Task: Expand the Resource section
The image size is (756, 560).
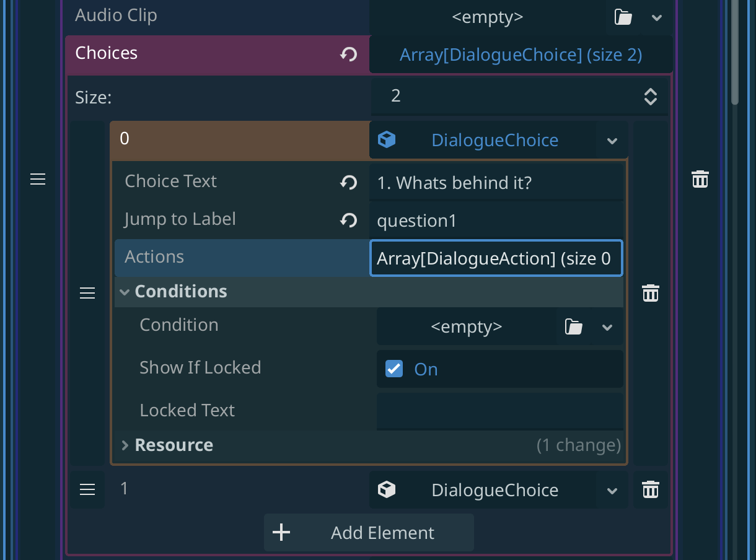Action: [x=125, y=445]
